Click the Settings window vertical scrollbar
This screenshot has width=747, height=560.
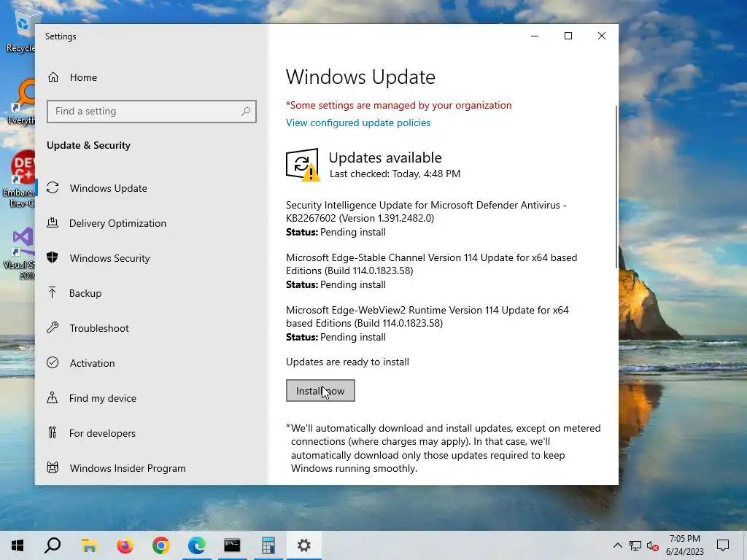pyautogui.click(x=616, y=187)
